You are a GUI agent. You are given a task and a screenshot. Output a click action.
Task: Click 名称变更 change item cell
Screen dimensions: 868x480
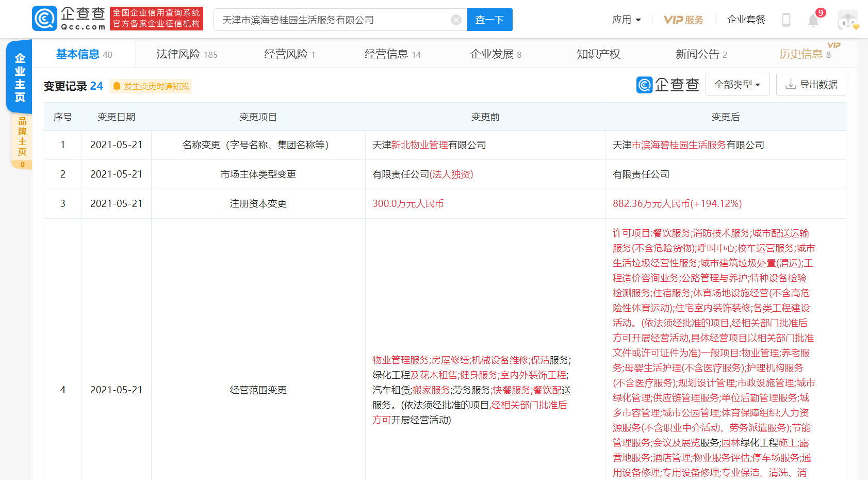[x=258, y=145]
